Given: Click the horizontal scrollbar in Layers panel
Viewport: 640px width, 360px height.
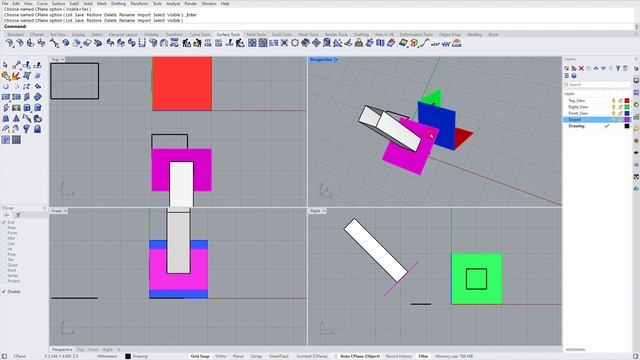Looking at the screenshot, I should pos(576,350).
